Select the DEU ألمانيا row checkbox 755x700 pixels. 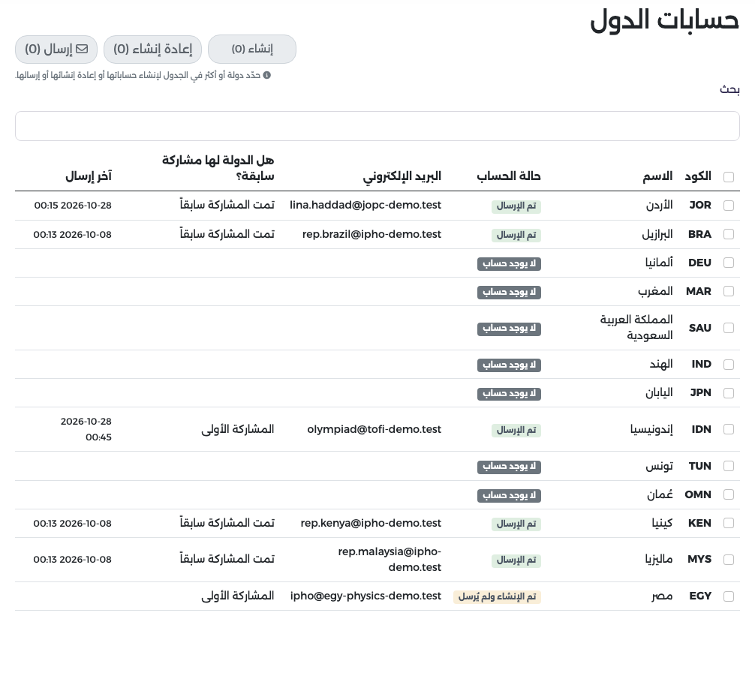click(x=729, y=263)
